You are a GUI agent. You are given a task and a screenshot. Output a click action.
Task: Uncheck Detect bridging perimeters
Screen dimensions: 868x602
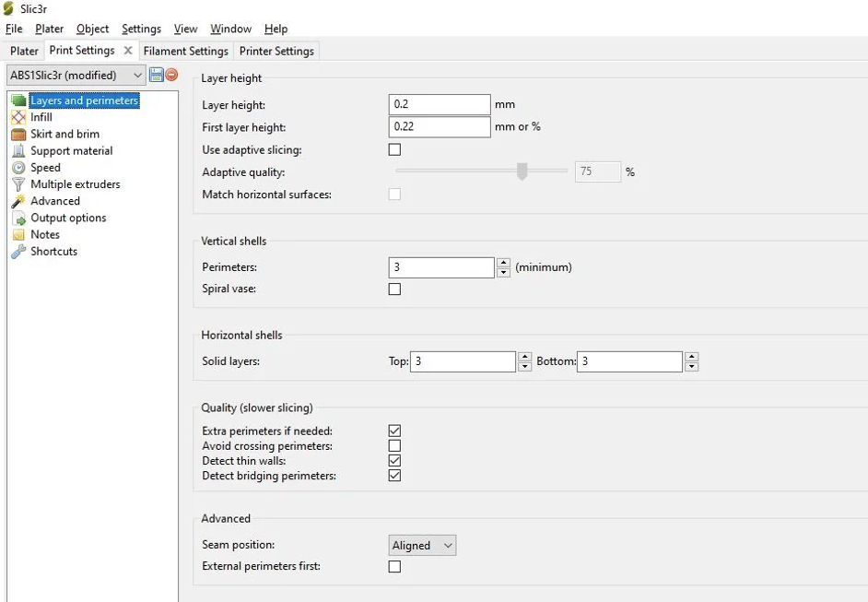394,476
